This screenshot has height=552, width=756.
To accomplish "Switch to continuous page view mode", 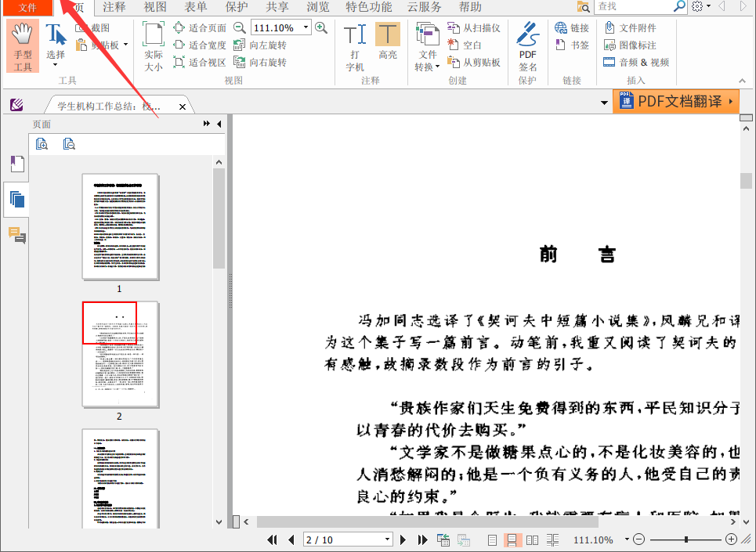I will point(513,539).
